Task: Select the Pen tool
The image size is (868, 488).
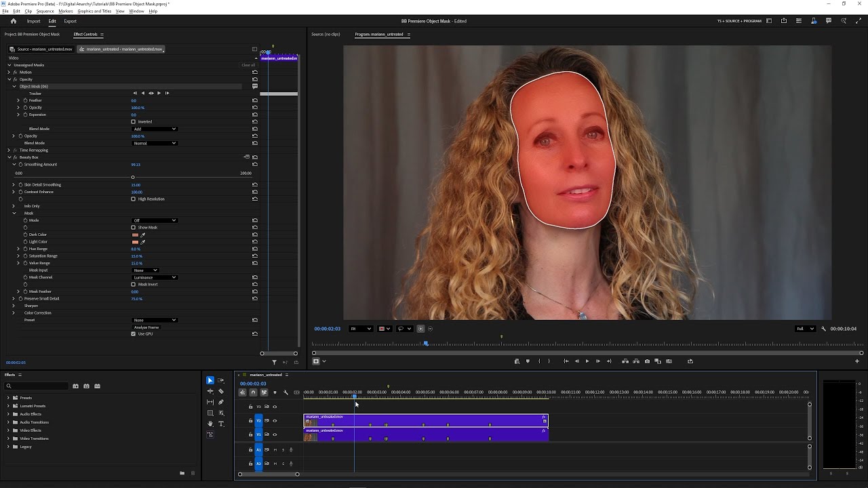Action: click(221, 402)
